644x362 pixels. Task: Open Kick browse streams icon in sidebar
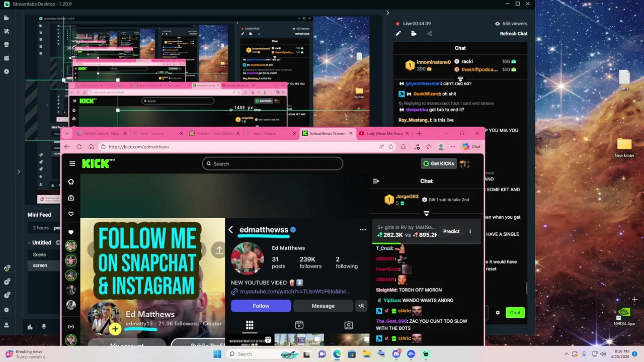point(71,198)
